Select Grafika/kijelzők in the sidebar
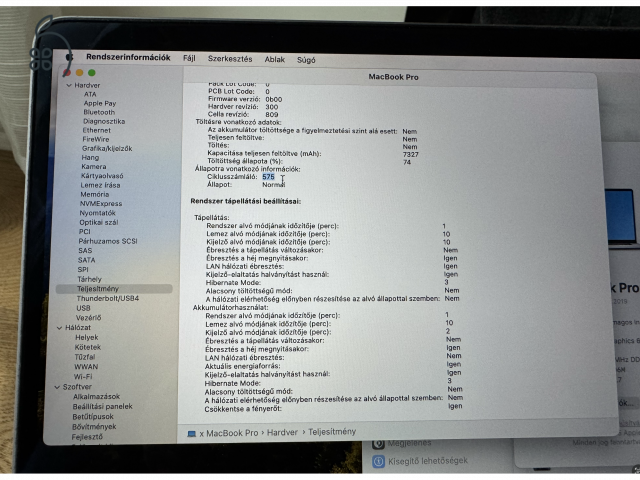The width and height of the screenshot is (640, 480). point(107,149)
